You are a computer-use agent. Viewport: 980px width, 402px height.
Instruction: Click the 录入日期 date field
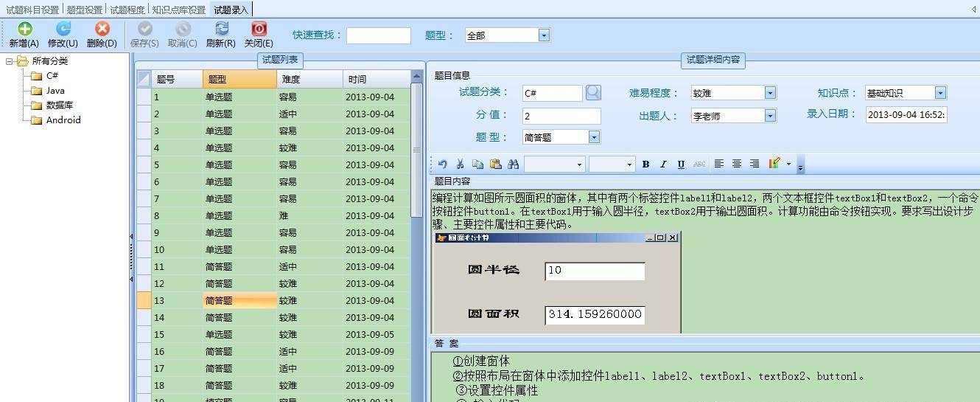click(906, 114)
